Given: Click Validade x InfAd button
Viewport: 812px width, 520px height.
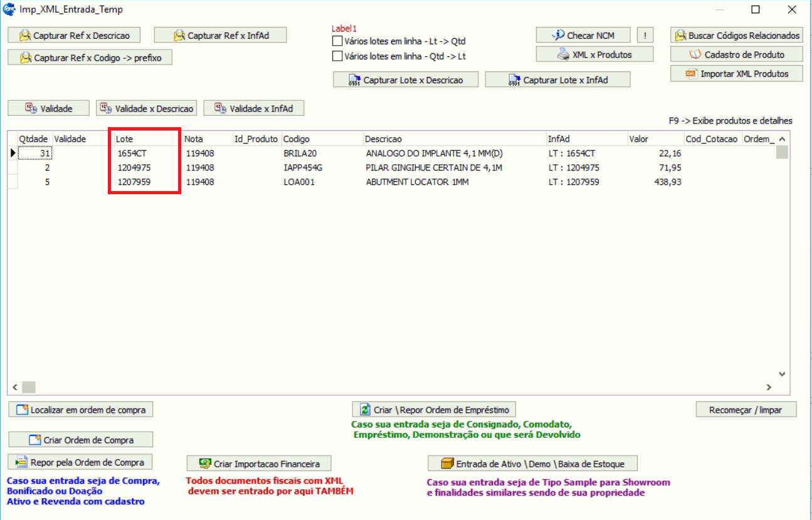Looking at the screenshot, I should [253, 108].
